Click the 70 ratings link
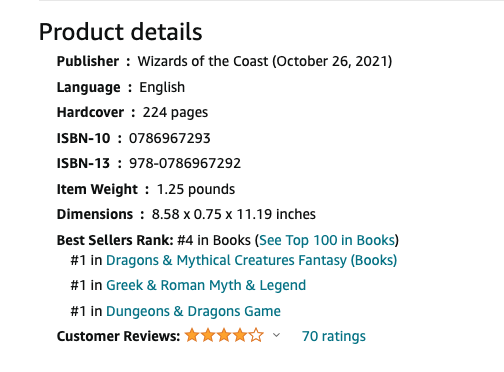The height and width of the screenshot is (372, 504). pyautogui.click(x=334, y=336)
